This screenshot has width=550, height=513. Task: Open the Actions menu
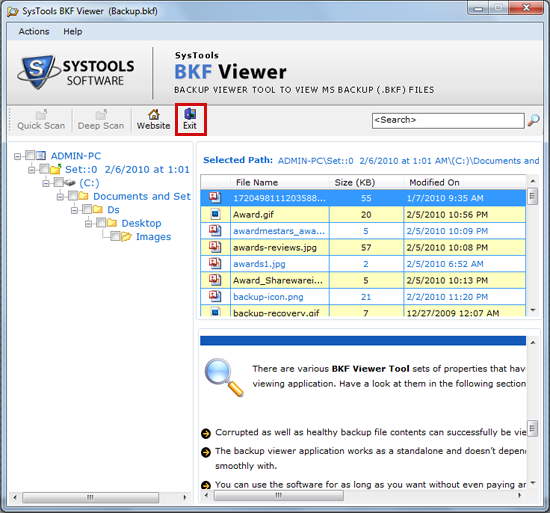coord(34,32)
